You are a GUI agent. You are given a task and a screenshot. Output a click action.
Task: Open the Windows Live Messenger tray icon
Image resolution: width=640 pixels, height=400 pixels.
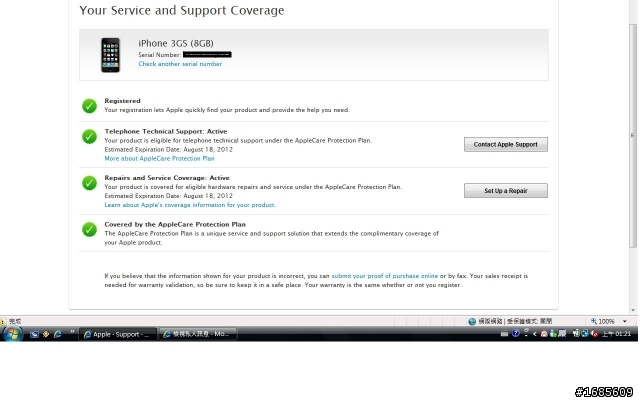click(553, 333)
